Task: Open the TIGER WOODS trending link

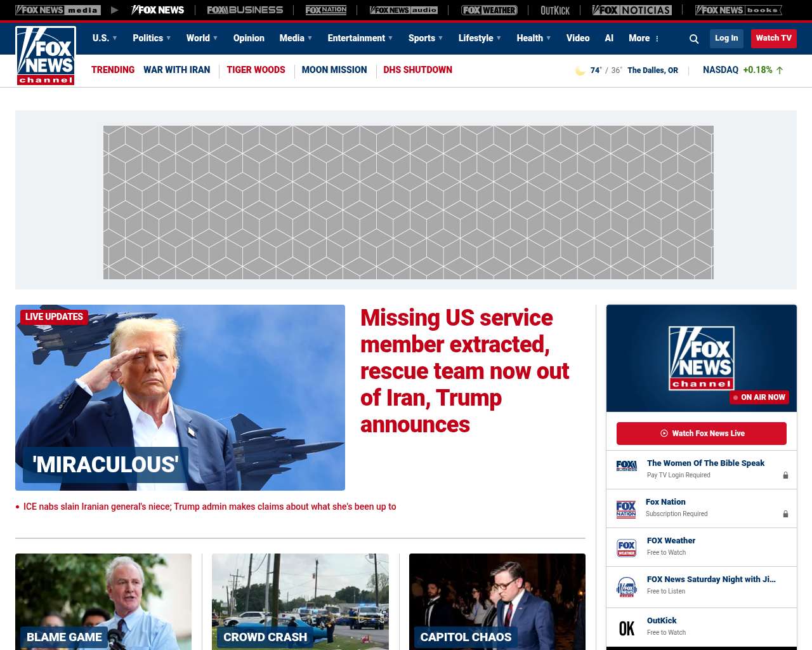Action: click(x=256, y=70)
